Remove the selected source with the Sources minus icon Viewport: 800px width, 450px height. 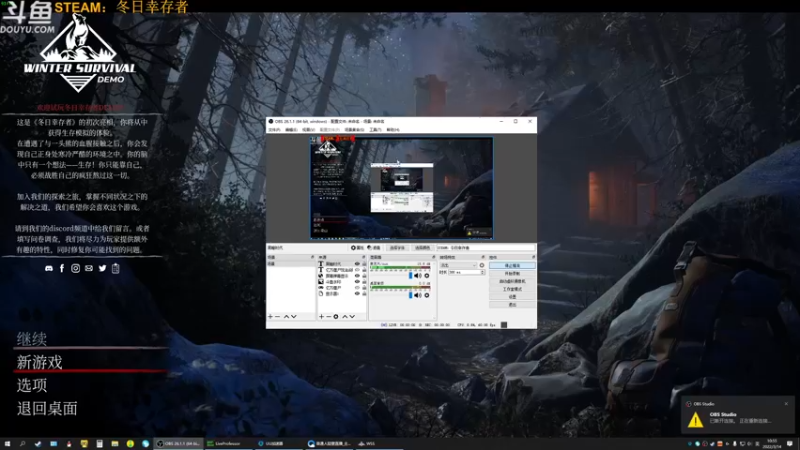pyautogui.click(x=329, y=317)
